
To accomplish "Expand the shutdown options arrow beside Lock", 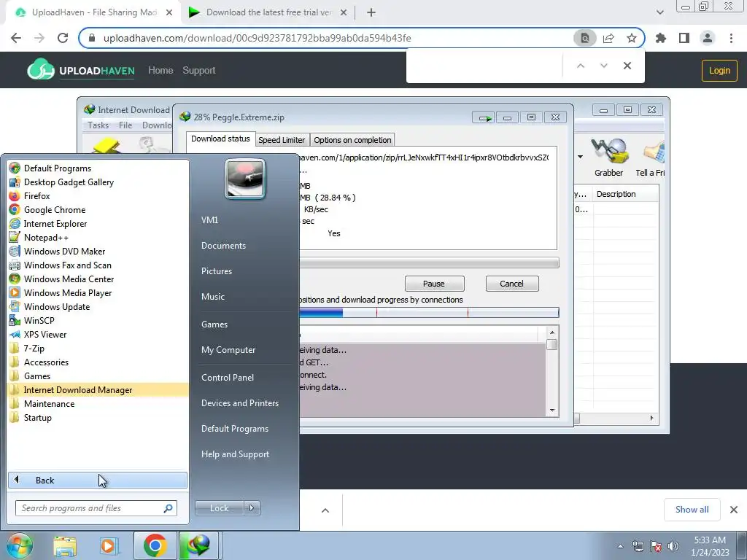I will pos(252,508).
